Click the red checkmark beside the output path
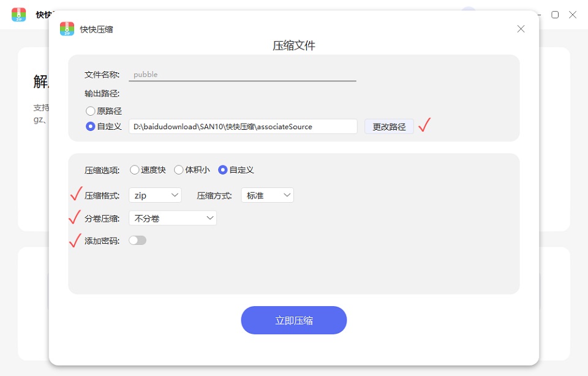 pos(424,124)
